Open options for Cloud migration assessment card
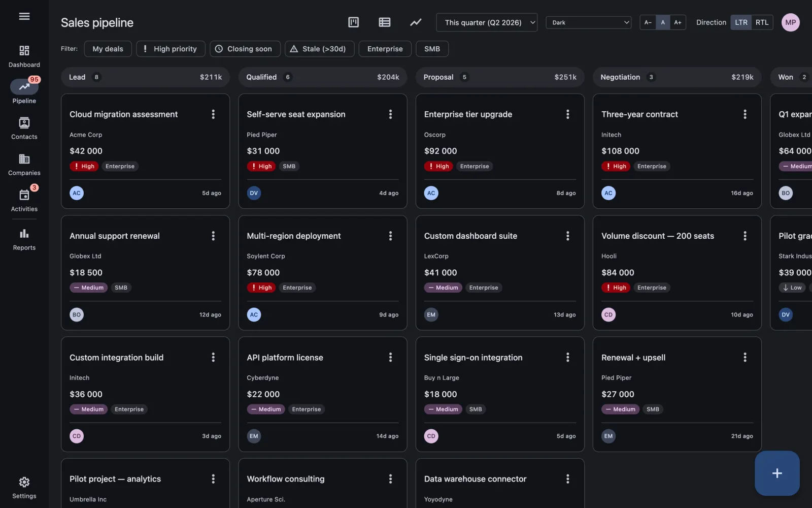 213,114
